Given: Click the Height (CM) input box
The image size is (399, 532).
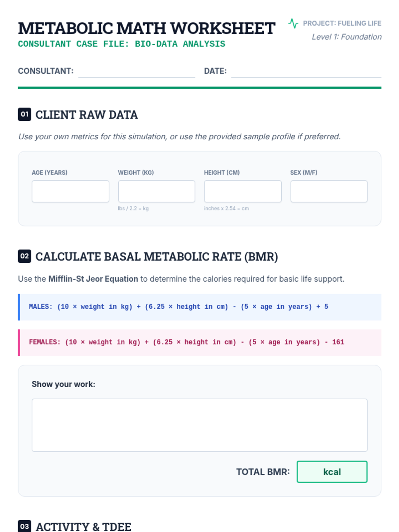Looking at the screenshot, I should click(243, 191).
